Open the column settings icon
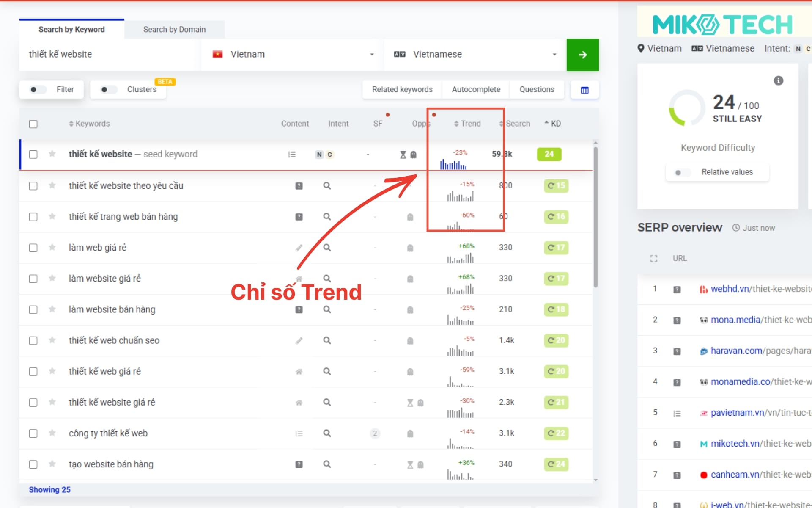The width and height of the screenshot is (812, 508). pos(584,90)
